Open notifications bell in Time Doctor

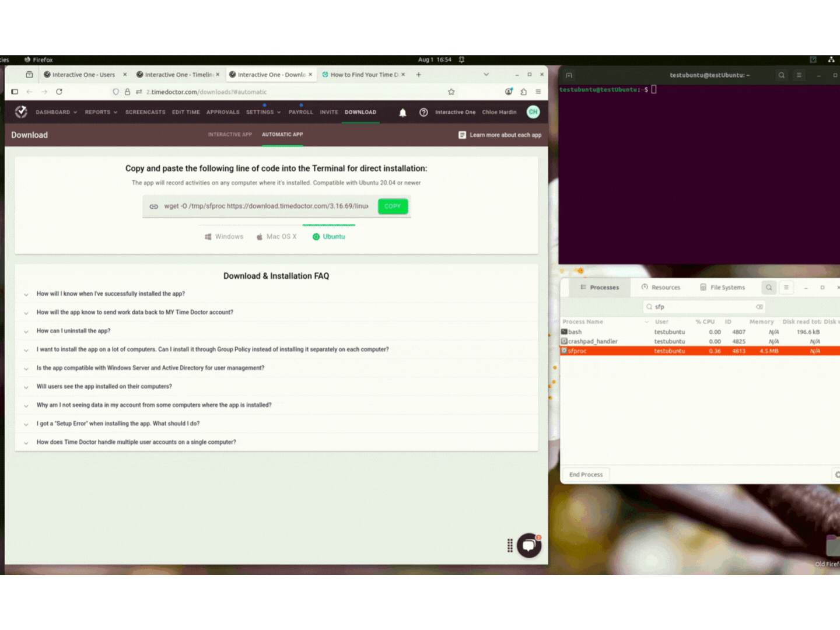coord(402,113)
